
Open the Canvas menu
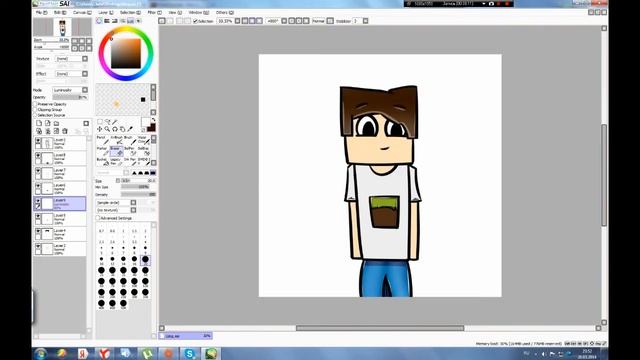click(82, 13)
